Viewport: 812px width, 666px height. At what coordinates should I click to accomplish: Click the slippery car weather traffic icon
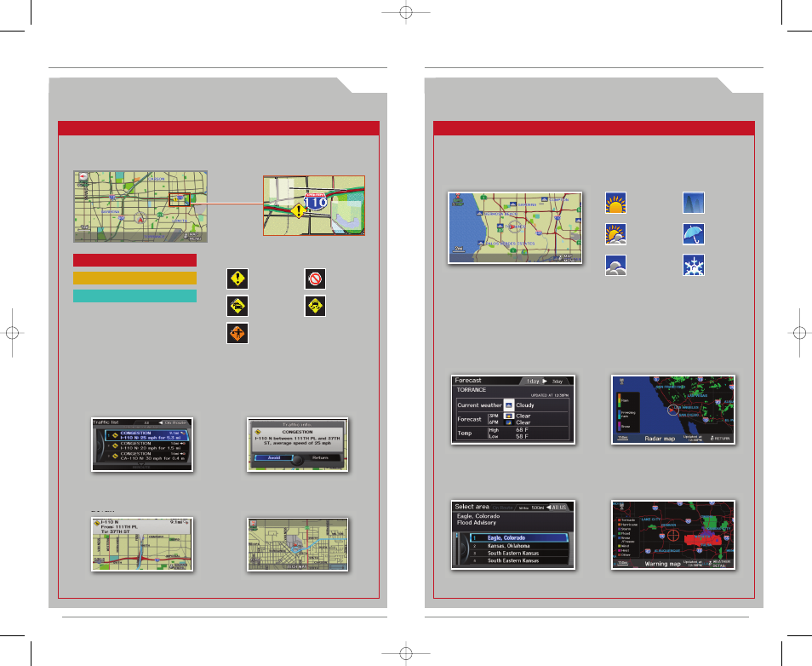point(315,307)
